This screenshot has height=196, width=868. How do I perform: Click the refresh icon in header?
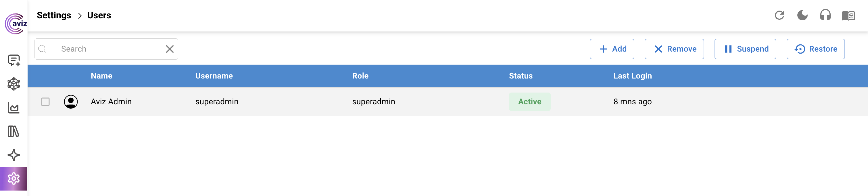779,15
